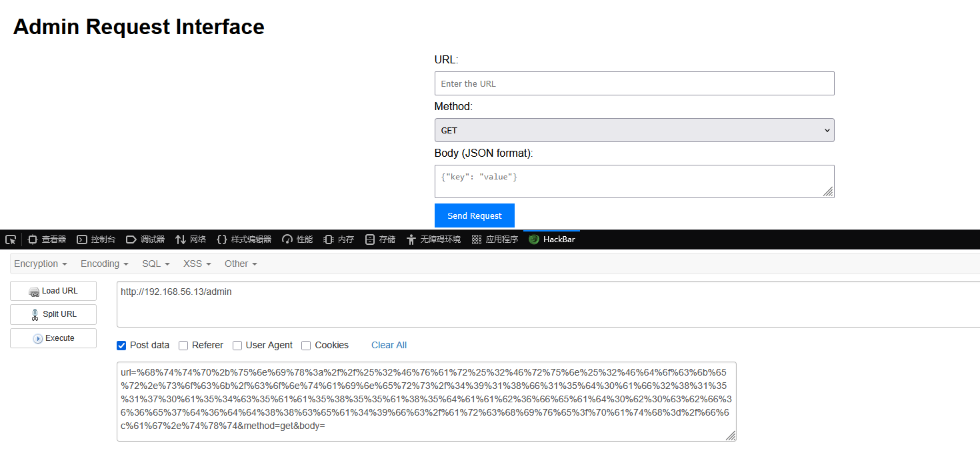Open the Network (网络) panel

tap(191, 240)
